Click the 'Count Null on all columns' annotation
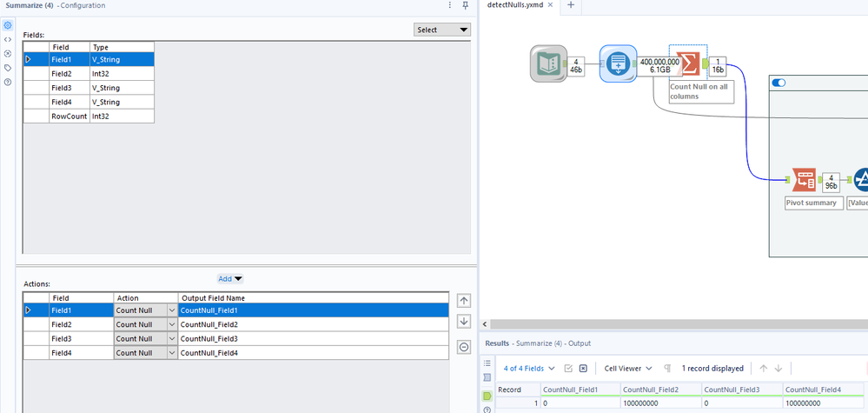 point(701,91)
